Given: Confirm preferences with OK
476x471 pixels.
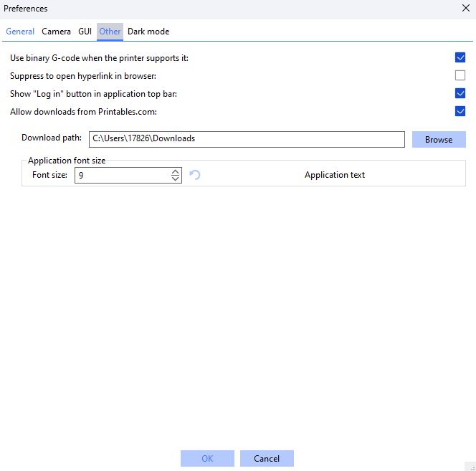Looking at the screenshot, I should (207, 459).
